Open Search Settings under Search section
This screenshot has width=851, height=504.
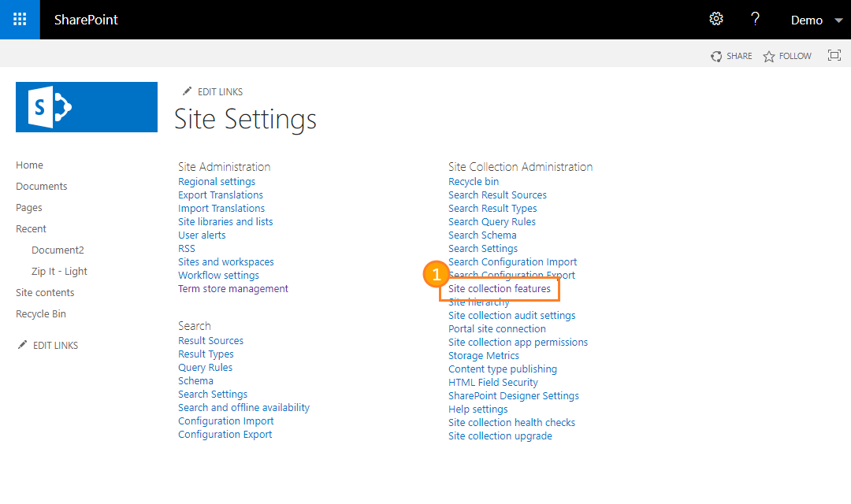213,395
